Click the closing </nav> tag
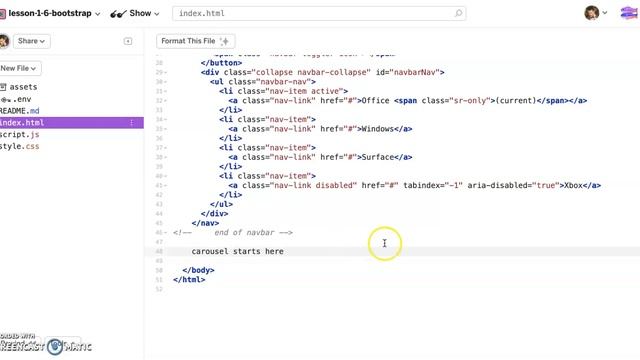 [x=205, y=223]
